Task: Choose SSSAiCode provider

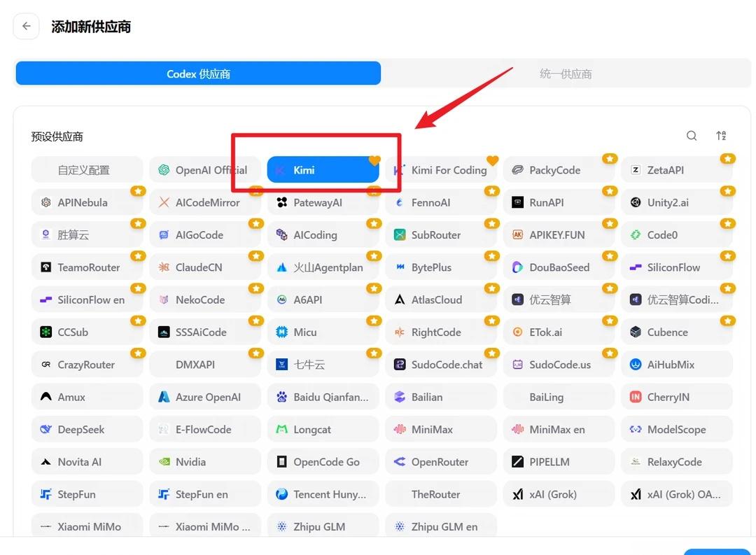Action: click(x=205, y=332)
